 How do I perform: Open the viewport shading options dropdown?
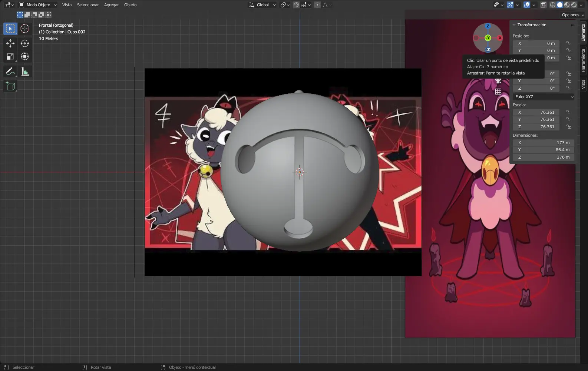[581, 5]
